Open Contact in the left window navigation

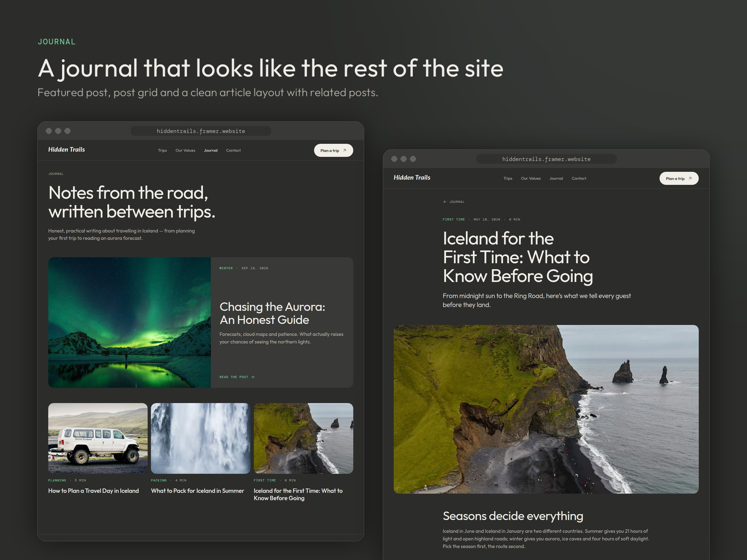pyautogui.click(x=233, y=150)
